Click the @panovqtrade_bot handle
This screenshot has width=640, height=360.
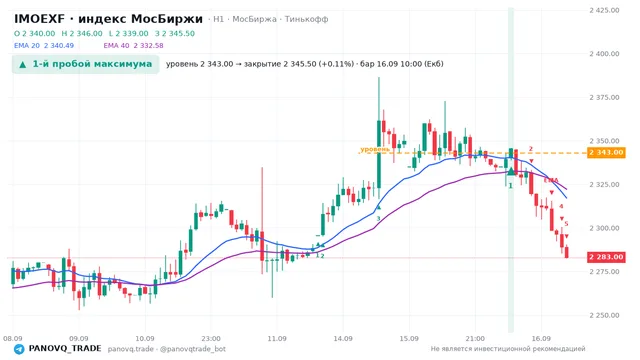[193, 349]
